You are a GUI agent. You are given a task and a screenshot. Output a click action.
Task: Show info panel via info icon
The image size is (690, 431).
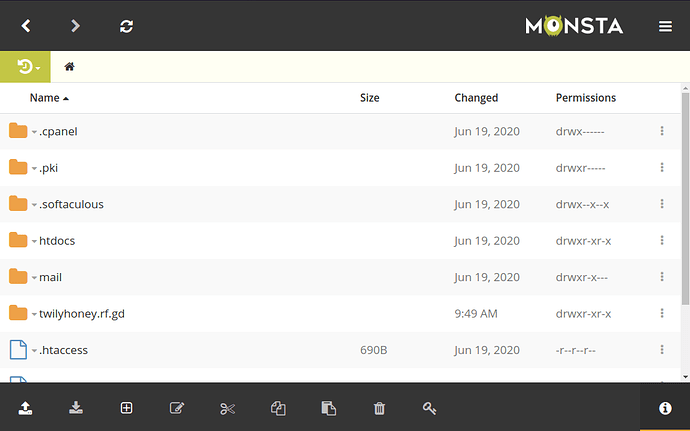click(664, 408)
